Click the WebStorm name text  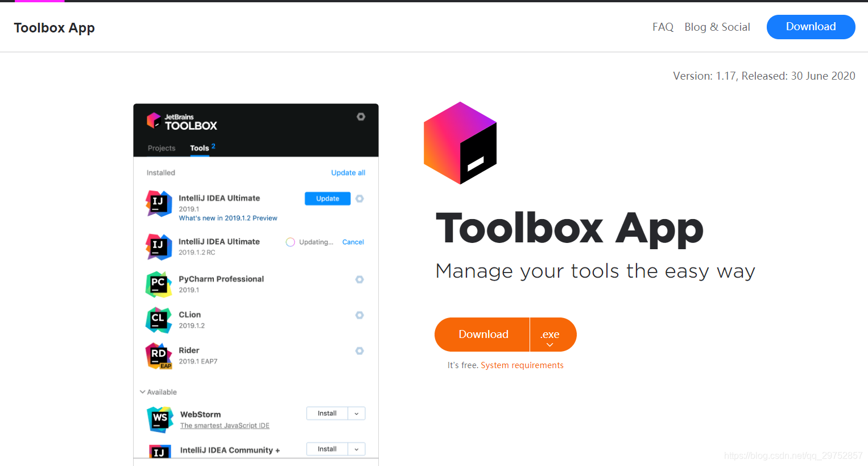click(200, 414)
